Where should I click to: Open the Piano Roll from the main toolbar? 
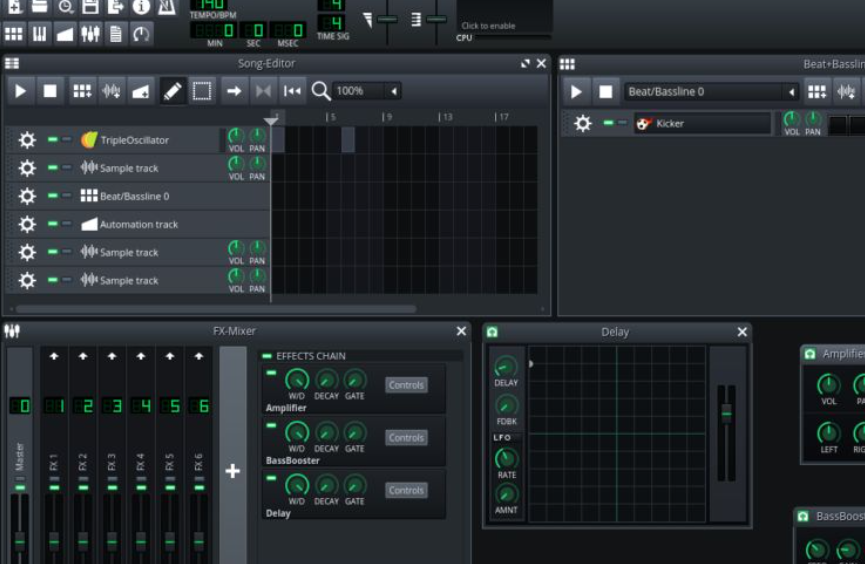point(39,34)
